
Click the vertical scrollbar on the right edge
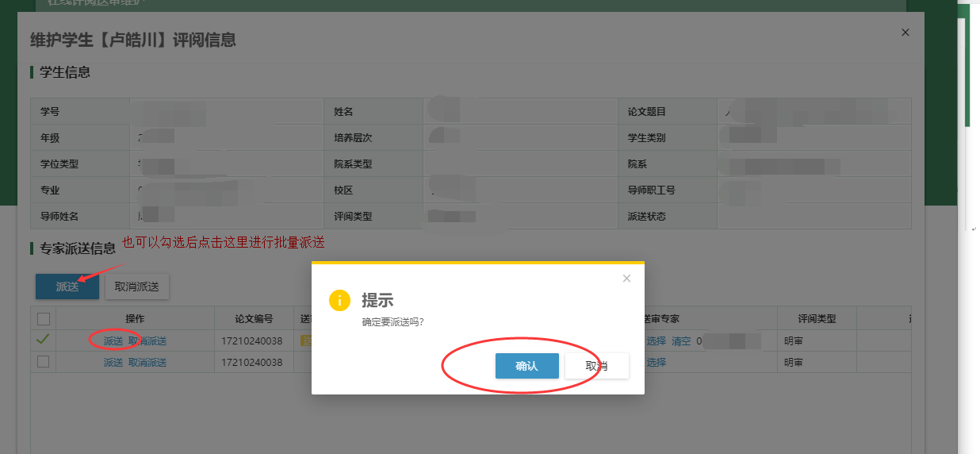point(967,71)
